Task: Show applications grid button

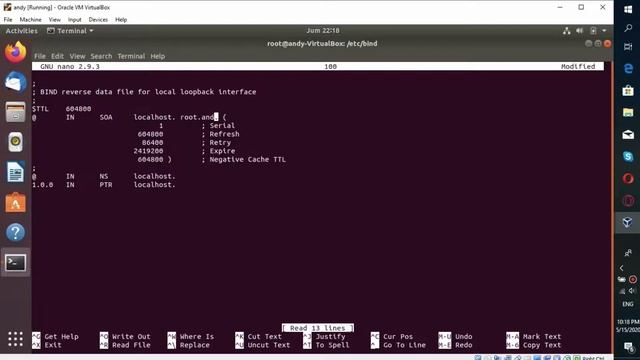Action: click(x=16, y=339)
